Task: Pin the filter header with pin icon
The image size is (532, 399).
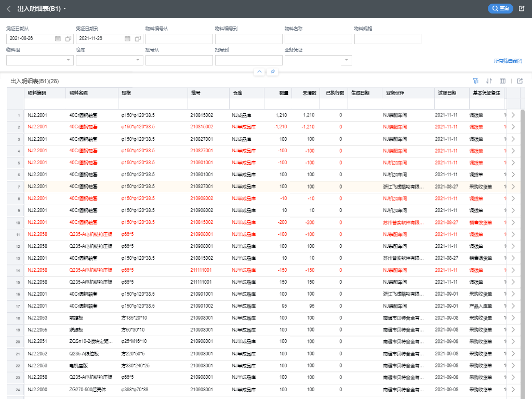Action: 272,72
